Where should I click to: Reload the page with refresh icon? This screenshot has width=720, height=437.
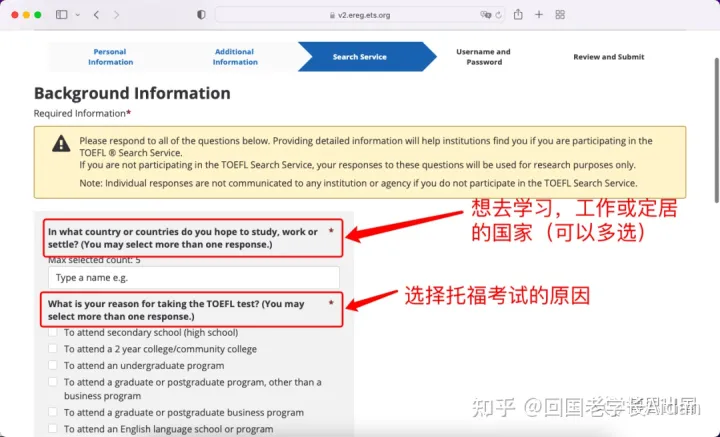498,15
